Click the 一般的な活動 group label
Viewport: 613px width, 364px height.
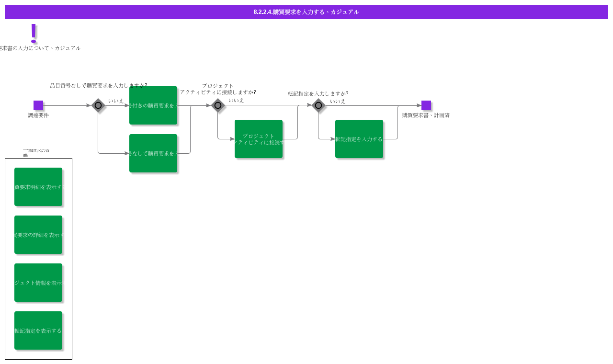[36, 153]
